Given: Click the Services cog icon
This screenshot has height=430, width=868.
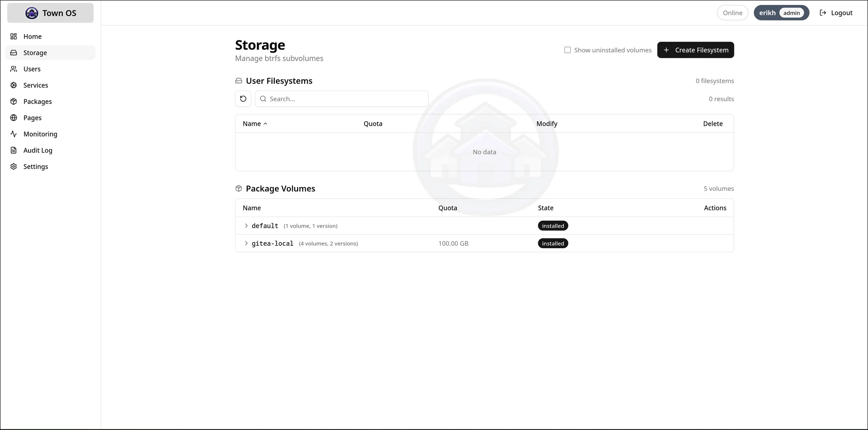Looking at the screenshot, I should (x=14, y=85).
